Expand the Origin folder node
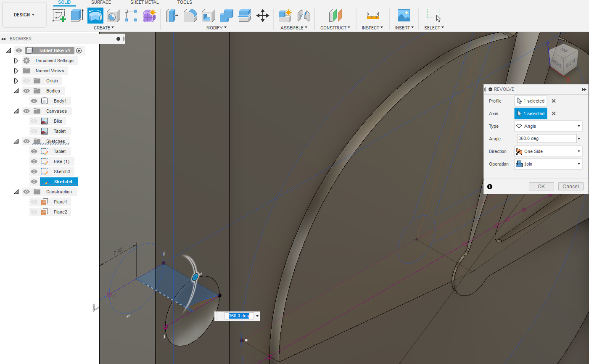This screenshot has width=589, height=364. (16, 81)
